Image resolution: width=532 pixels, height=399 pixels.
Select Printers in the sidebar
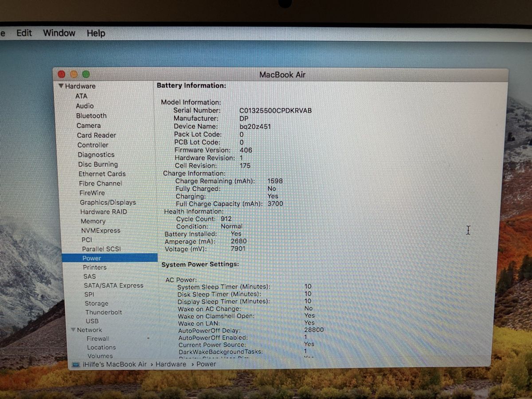[94, 267]
